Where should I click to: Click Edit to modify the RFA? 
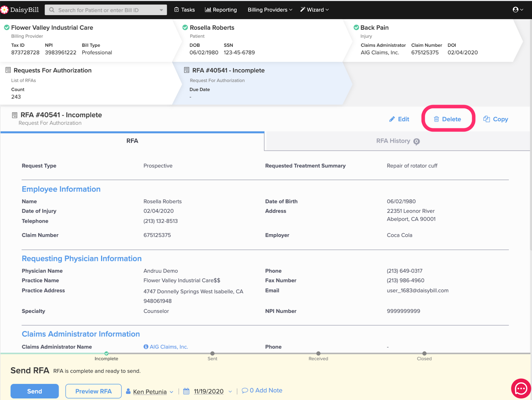click(x=399, y=119)
